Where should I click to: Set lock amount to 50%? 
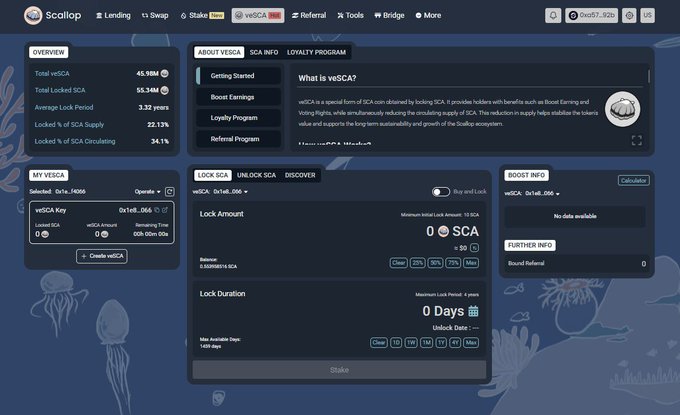point(435,263)
